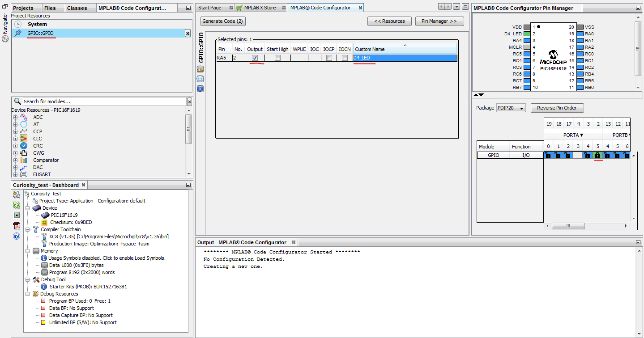Collapse the Device node in Dashboard
This screenshot has height=338, width=644.
[28, 208]
